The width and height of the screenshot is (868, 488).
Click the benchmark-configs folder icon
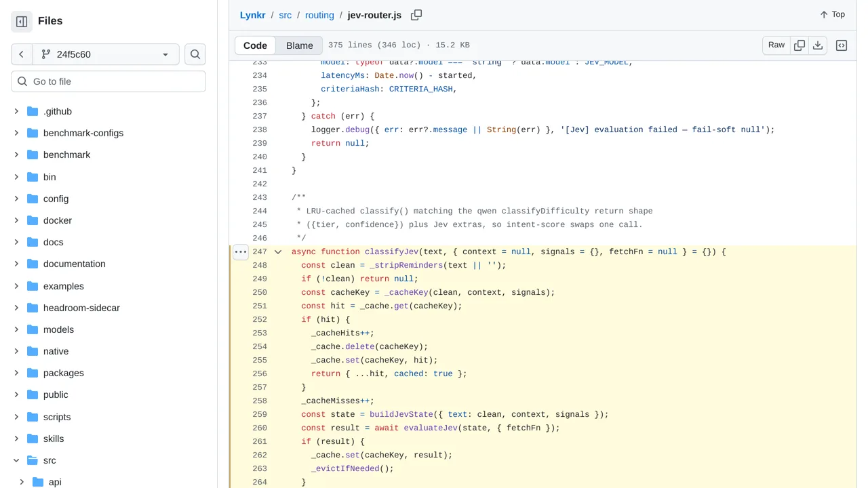[x=33, y=133]
